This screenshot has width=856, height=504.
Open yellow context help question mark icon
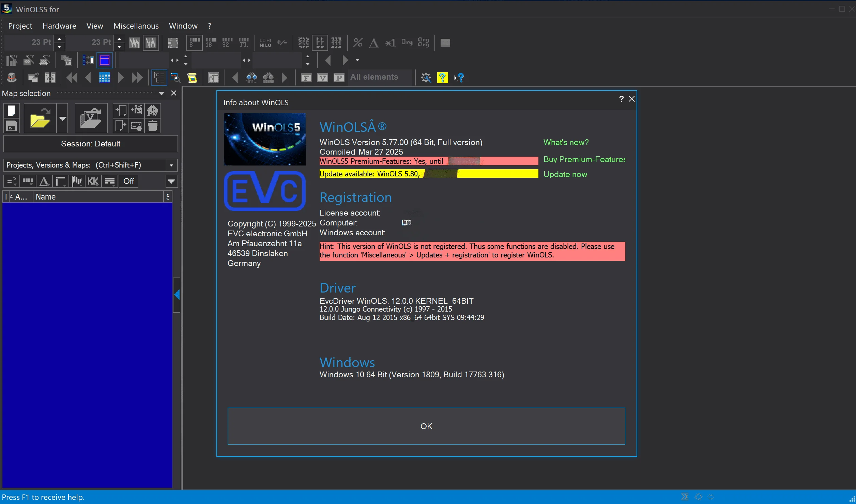tap(442, 78)
